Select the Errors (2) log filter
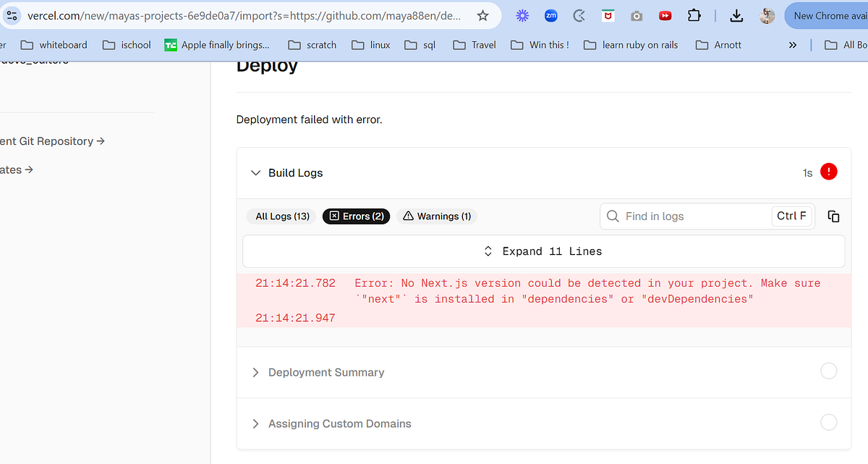Image resolution: width=868 pixels, height=464 pixels. [356, 216]
